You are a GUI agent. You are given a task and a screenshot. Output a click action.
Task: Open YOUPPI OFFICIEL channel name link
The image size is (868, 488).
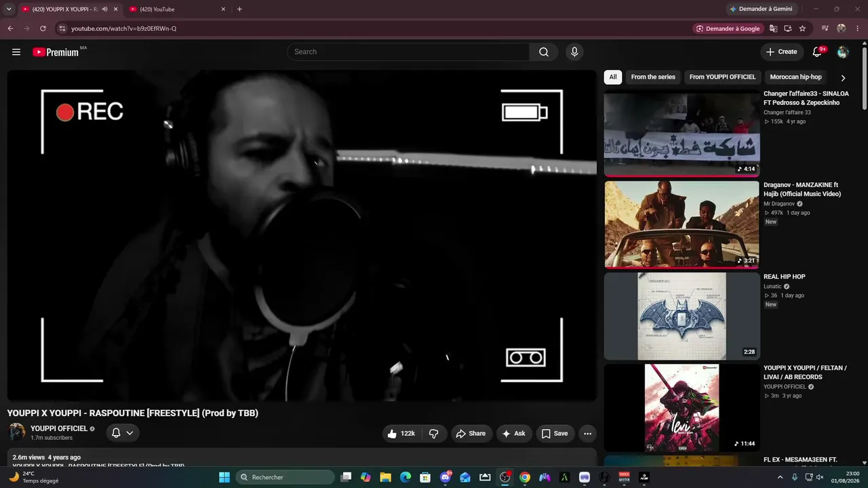pyautogui.click(x=59, y=429)
